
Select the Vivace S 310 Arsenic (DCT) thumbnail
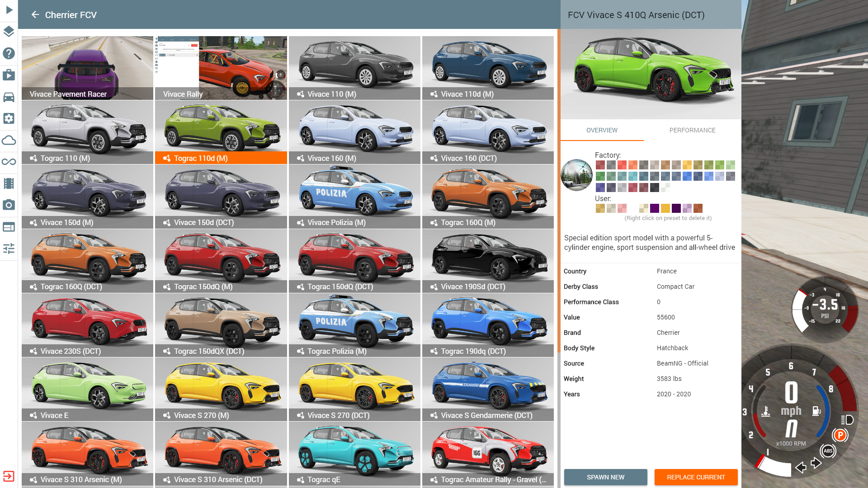221,453
